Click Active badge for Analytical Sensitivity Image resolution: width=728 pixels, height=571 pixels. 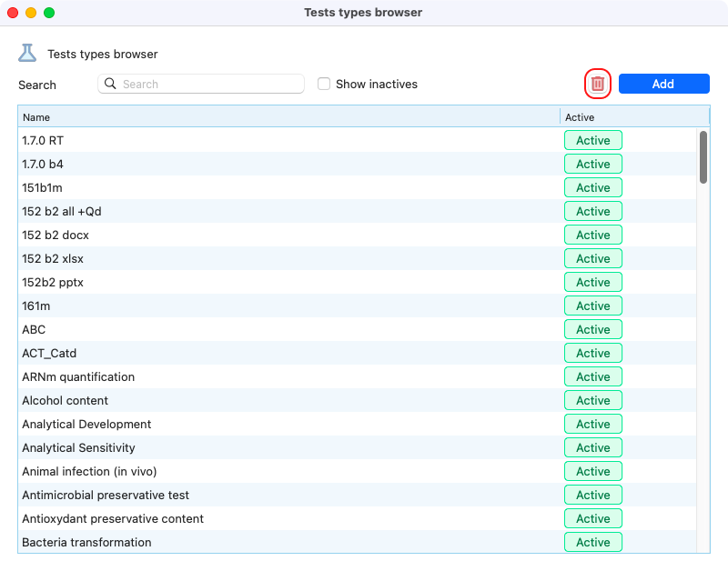593,448
